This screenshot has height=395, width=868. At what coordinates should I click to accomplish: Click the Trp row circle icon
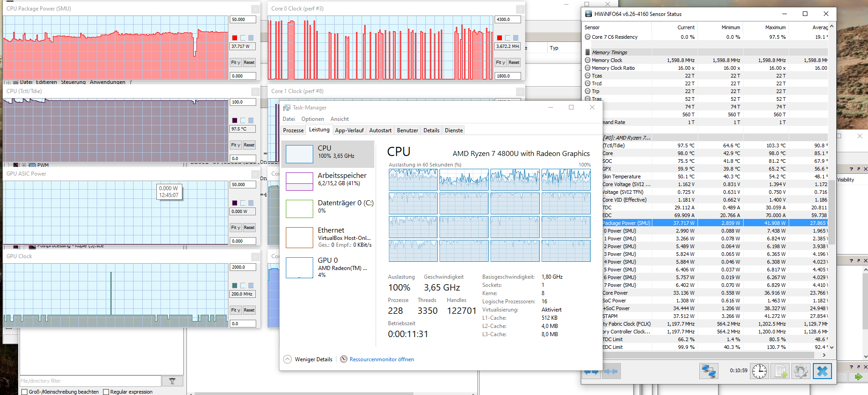[588, 91]
